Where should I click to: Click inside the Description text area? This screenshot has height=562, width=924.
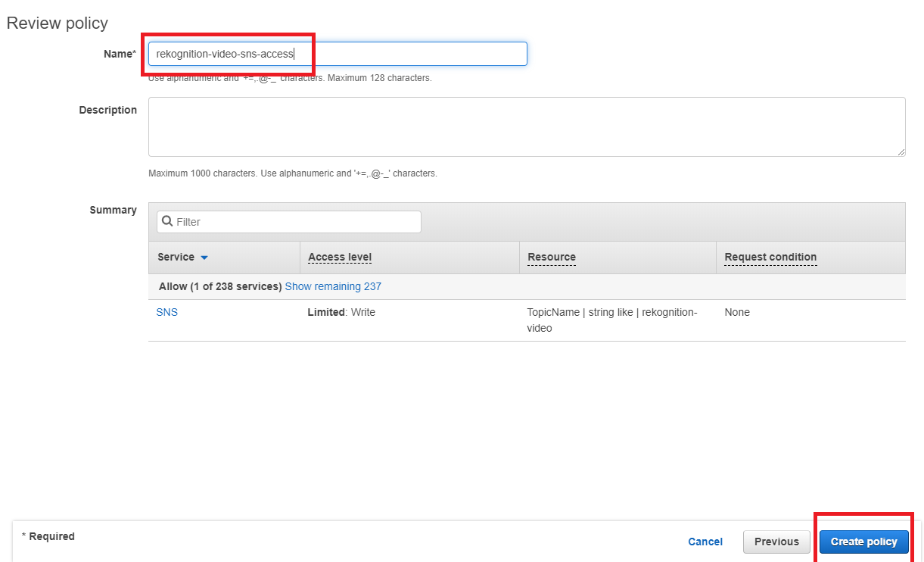[526, 126]
